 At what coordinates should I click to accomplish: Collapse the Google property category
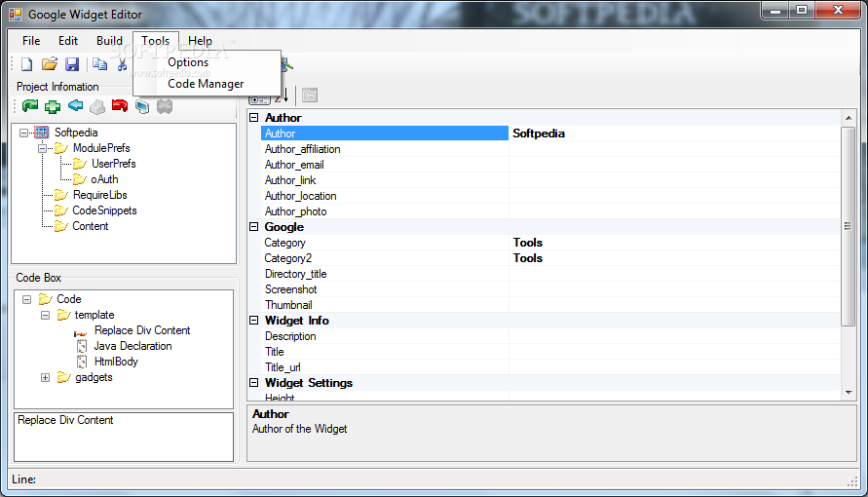coord(253,227)
